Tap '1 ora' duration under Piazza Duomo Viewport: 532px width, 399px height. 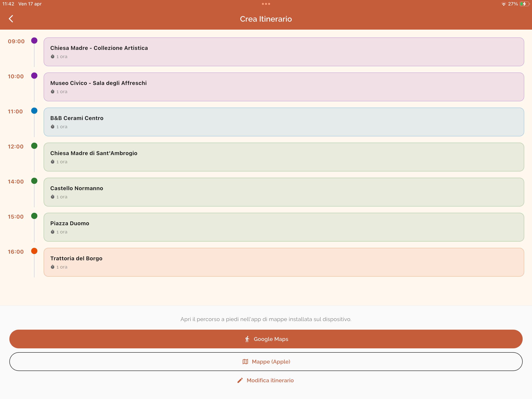(x=62, y=232)
